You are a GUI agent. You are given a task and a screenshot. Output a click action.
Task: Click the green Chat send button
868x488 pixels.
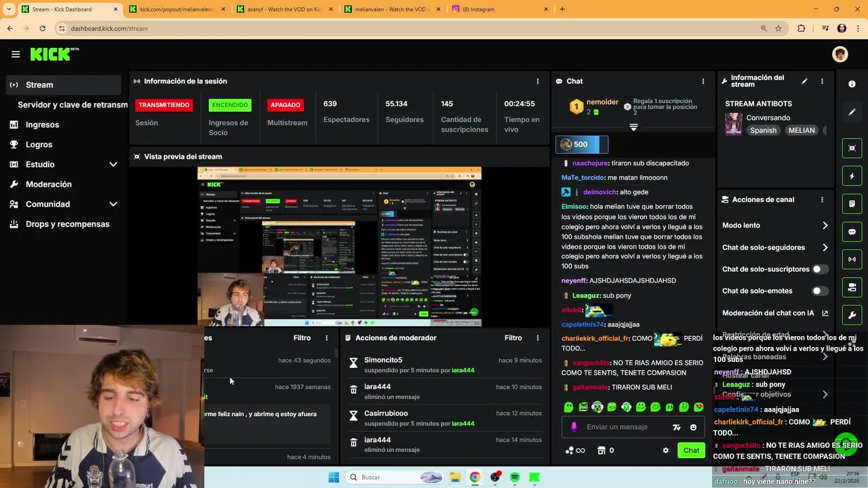tap(691, 450)
